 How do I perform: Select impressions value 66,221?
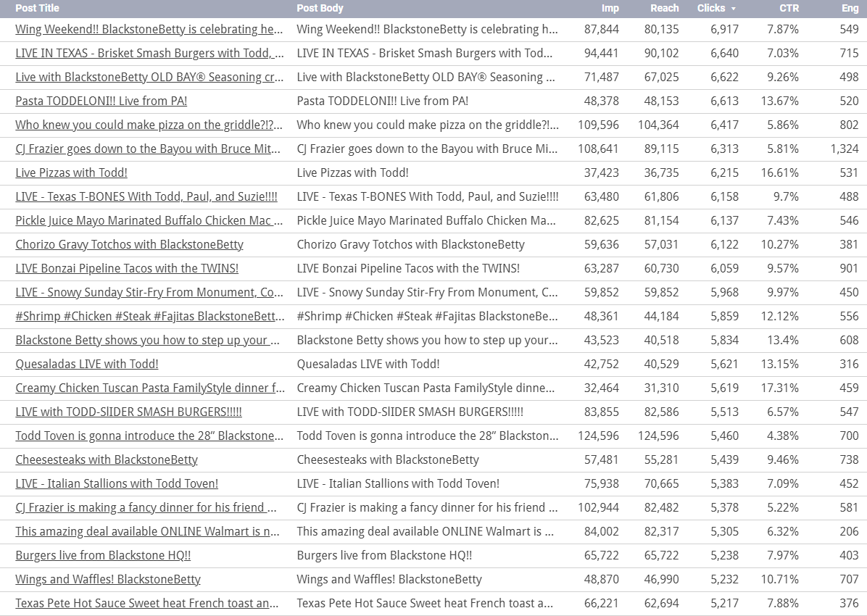tap(602, 603)
